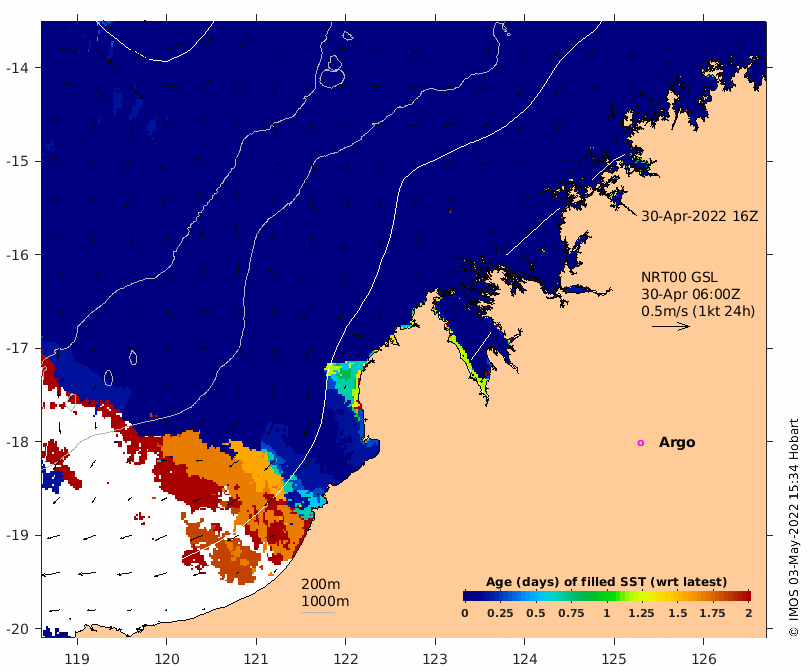Click the longitude label '123'

[x=435, y=659]
